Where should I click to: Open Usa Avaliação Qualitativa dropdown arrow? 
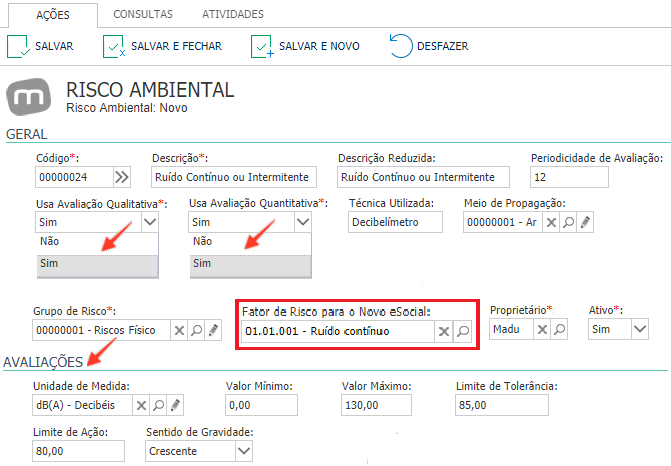point(150,222)
